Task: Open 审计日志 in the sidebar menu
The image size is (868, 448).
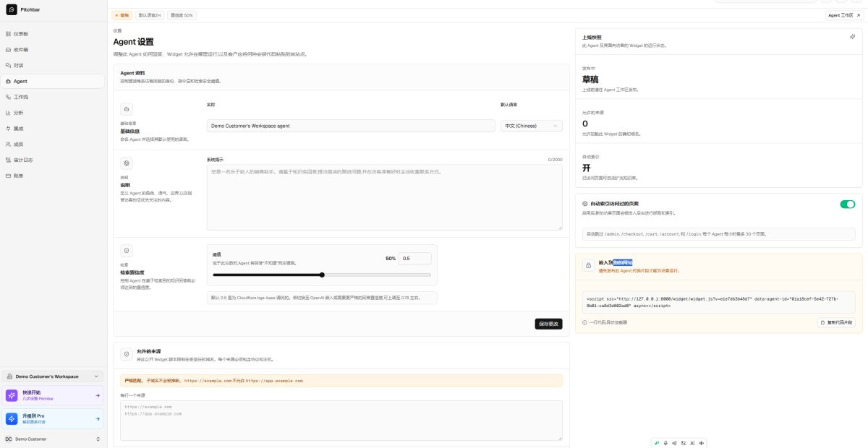Action: (x=54, y=160)
